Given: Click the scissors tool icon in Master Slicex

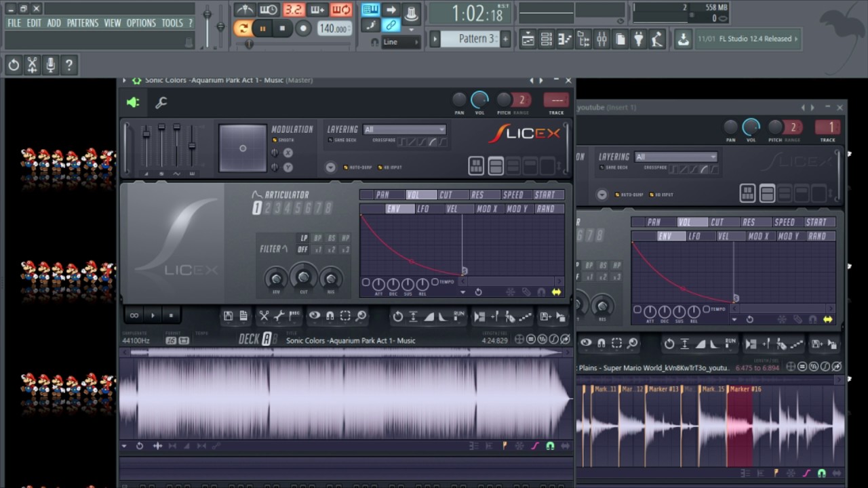Looking at the screenshot, I should (264, 317).
